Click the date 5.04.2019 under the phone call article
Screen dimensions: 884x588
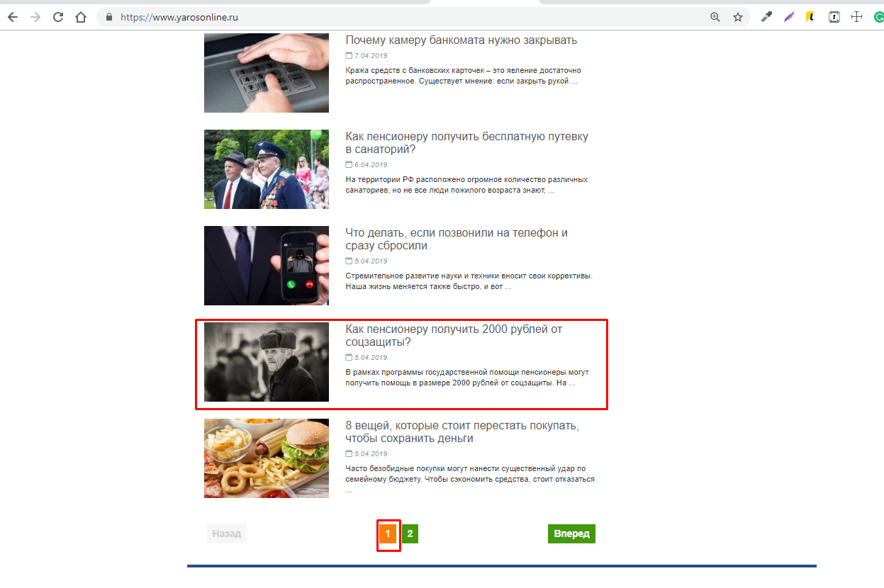371,261
